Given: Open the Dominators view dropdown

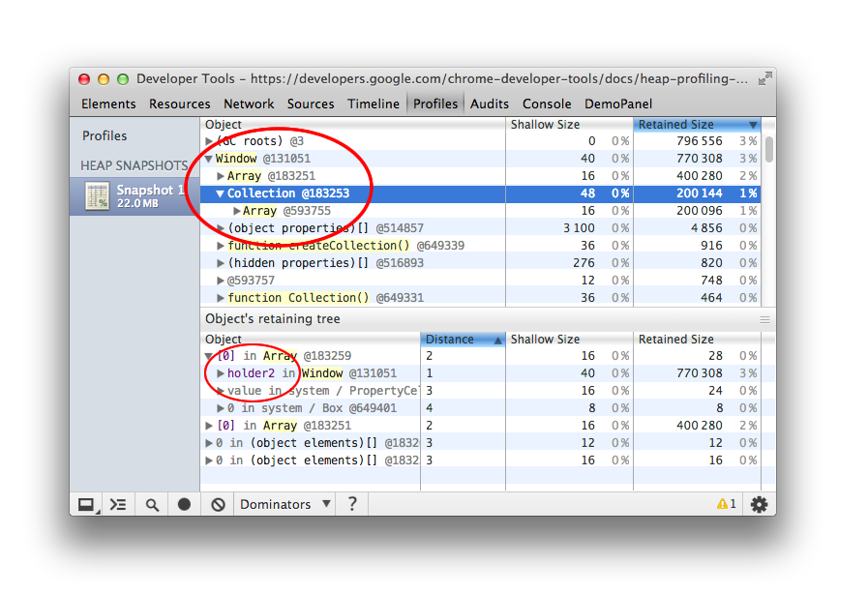Looking at the screenshot, I should tap(285, 504).
